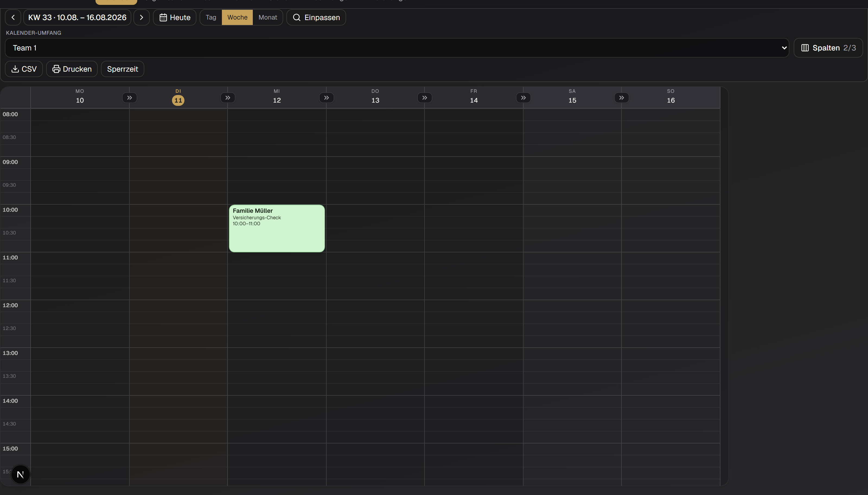
Task: Select the Woche view tab
Action: (237, 17)
